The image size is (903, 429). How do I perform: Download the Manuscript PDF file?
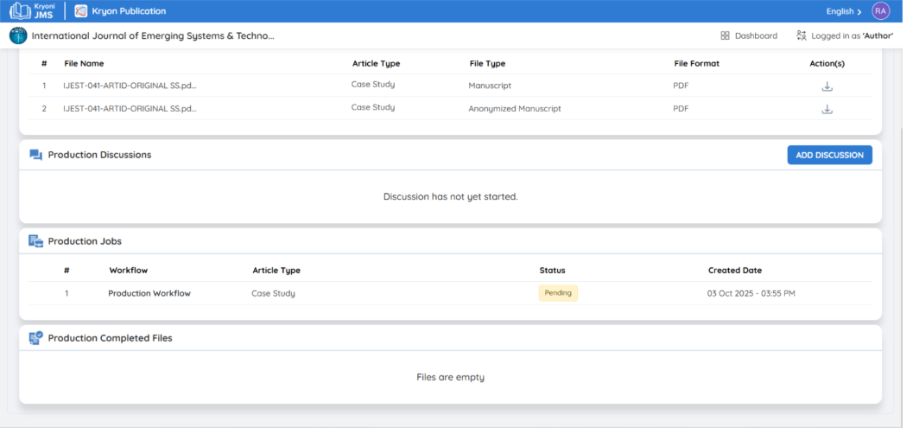(827, 86)
